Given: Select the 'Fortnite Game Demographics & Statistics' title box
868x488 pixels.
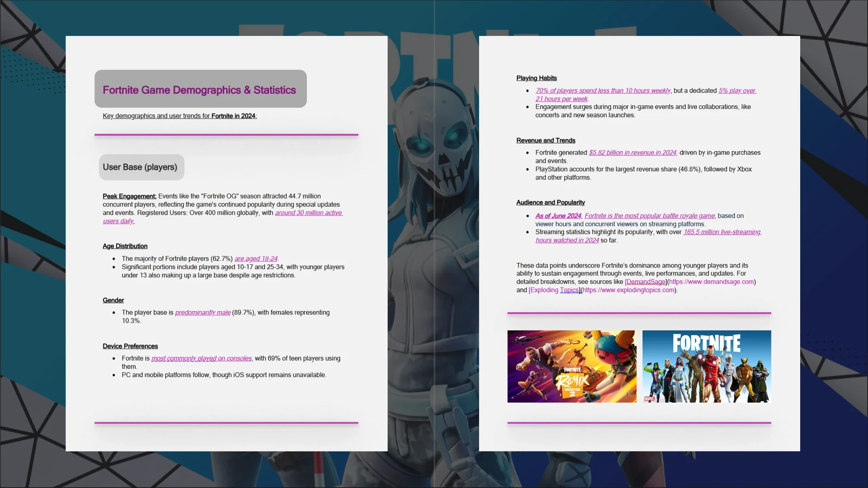Looking at the screenshot, I should point(200,89).
